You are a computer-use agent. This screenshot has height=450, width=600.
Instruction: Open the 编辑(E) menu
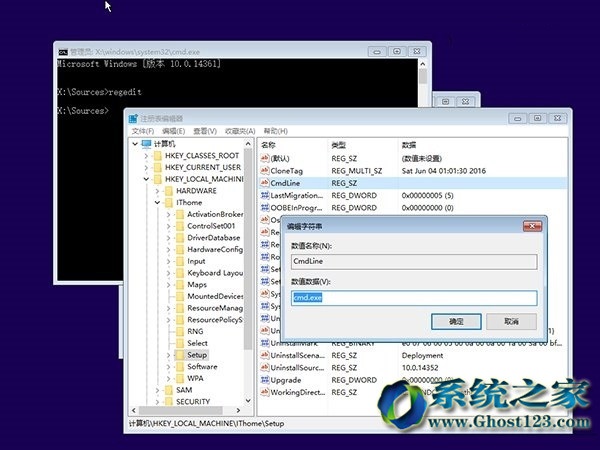tap(174, 130)
